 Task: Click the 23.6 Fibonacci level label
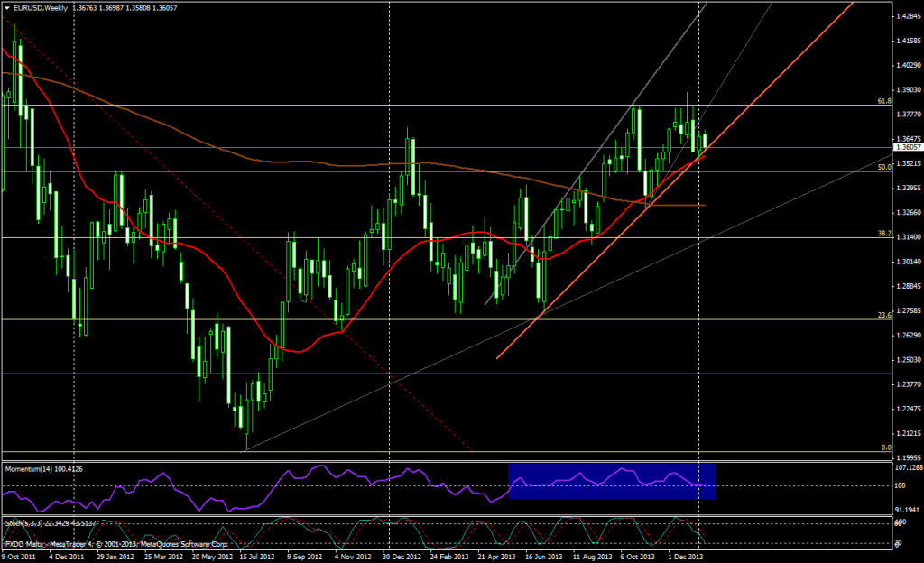(x=884, y=315)
